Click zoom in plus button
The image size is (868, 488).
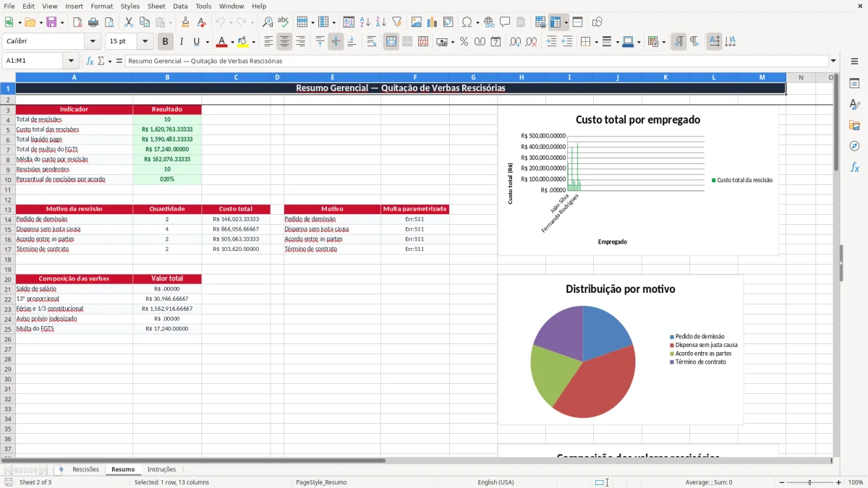tap(839, 482)
